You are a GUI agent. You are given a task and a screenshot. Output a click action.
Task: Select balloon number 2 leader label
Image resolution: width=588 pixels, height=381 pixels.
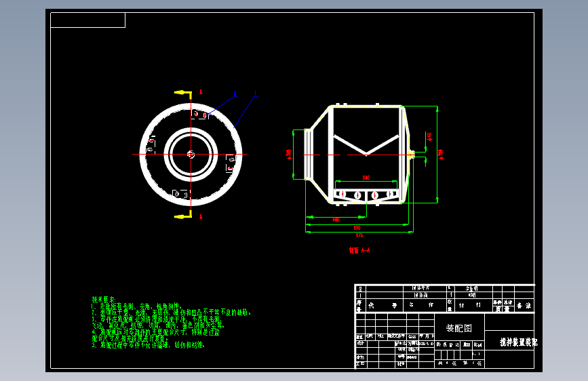(235, 94)
